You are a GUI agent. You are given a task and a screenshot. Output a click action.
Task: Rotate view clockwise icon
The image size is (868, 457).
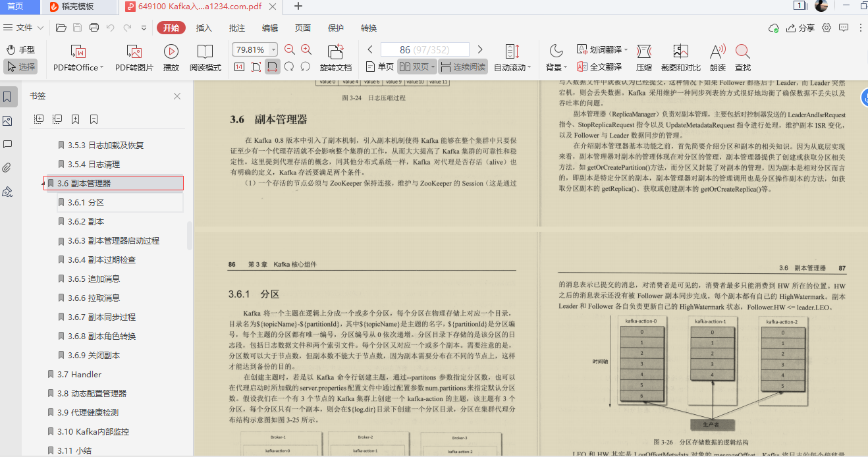point(288,67)
